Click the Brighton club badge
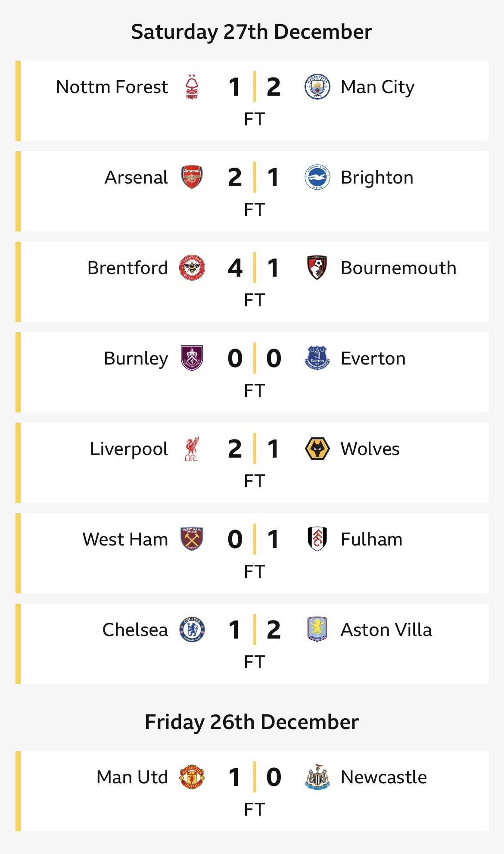 coord(317,177)
